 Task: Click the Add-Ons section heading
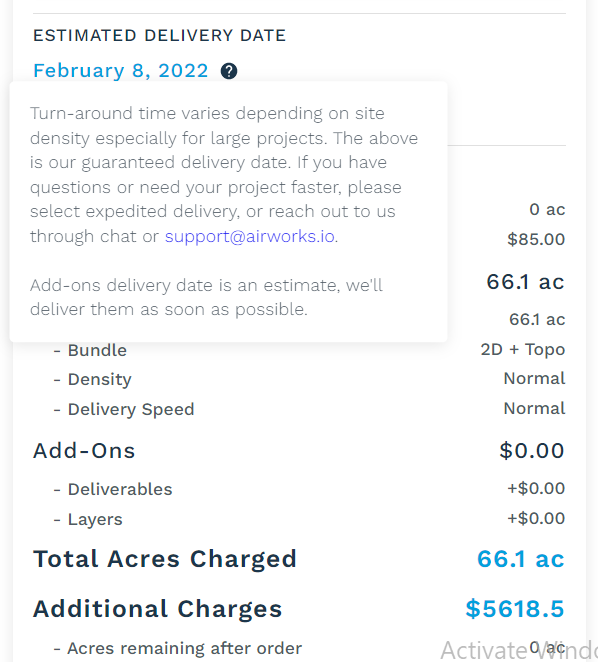point(84,450)
